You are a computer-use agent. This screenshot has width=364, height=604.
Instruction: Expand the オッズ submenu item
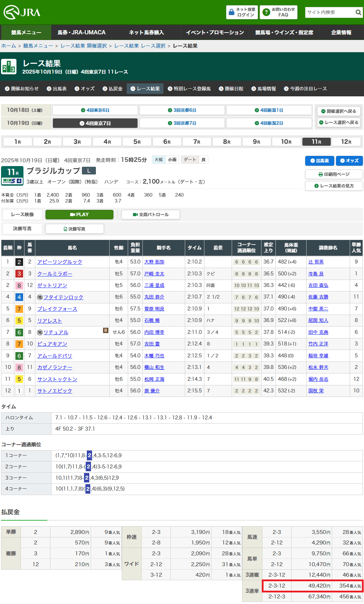(85, 89)
